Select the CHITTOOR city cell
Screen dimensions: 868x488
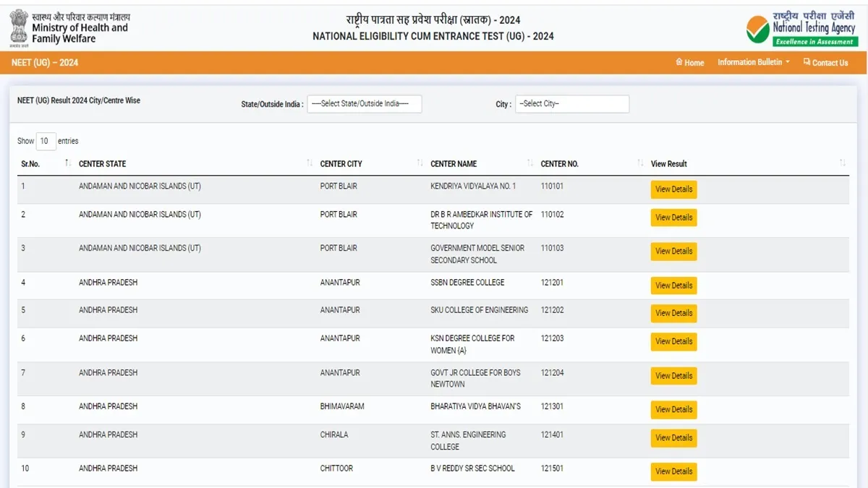(336, 468)
